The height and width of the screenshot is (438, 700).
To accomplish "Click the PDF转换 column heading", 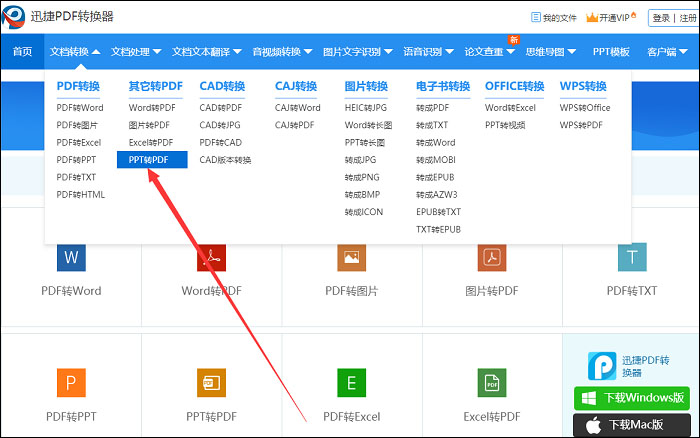I will [x=78, y=86].
